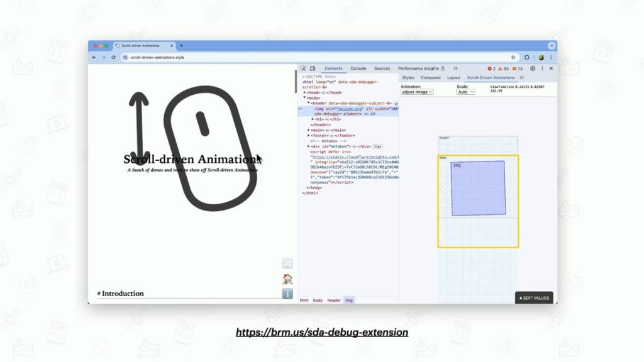Switch to the Computed styles tab

point(430,78)
